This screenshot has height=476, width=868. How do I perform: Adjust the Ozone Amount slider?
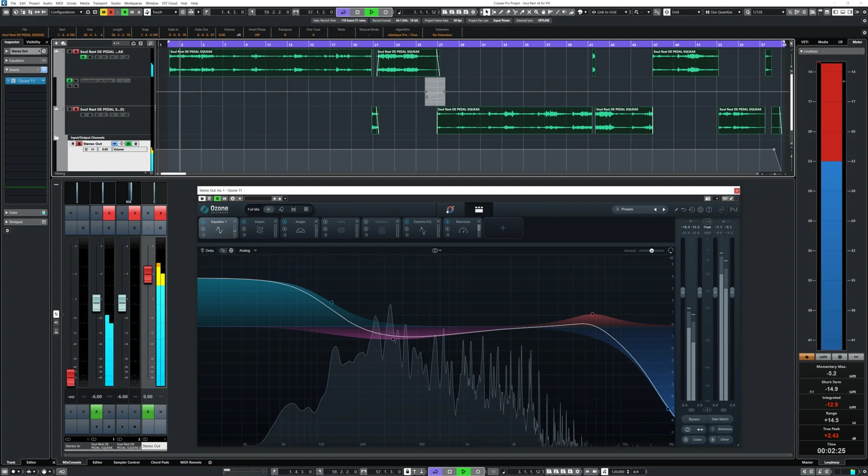[x=651, y=250]
